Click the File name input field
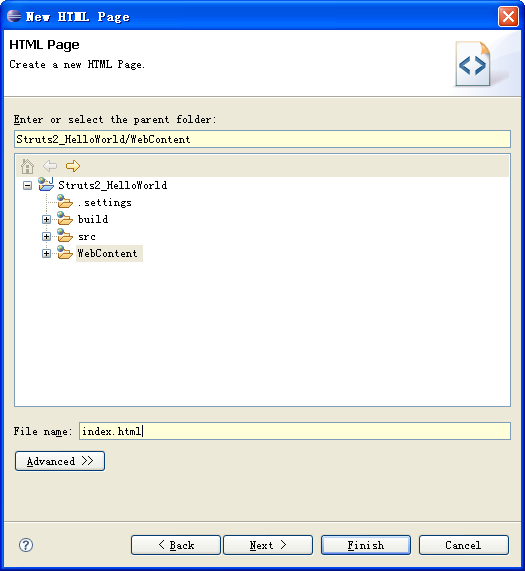Viewport: 525px width, 571px height. pyautogui.click(x=295, y=431)
